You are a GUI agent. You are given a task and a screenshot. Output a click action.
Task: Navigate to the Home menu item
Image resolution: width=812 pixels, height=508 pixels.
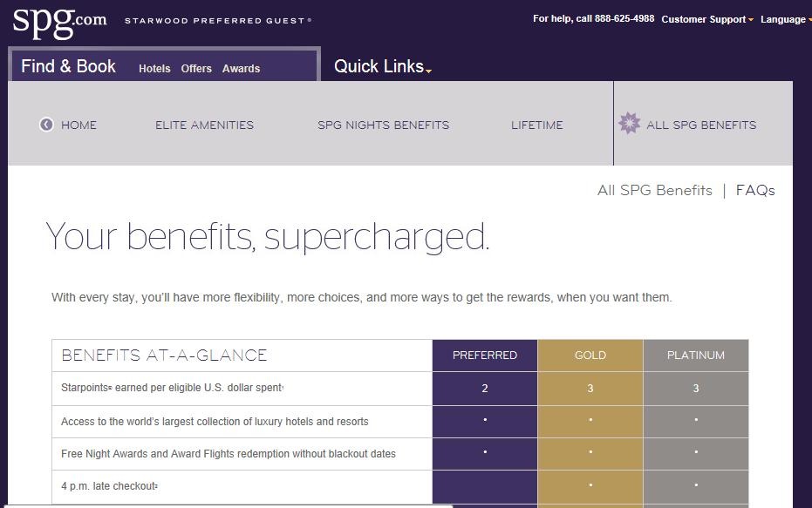pos(78,125)
